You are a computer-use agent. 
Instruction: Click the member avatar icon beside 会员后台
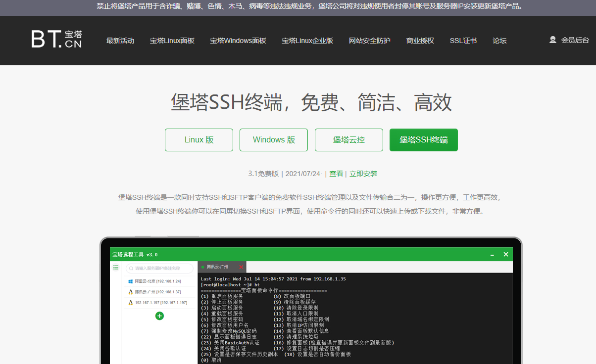tap(552, 40)
